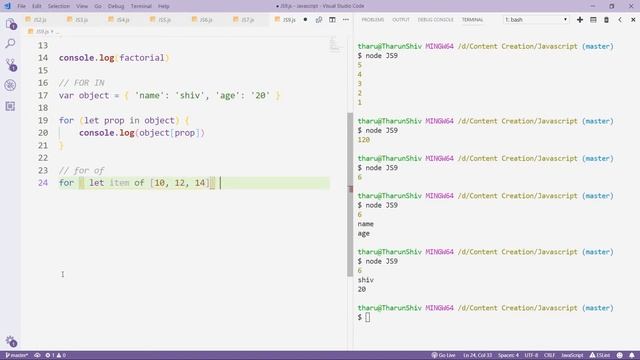640x360 pixels.
Task: Click terminal output 'shiv'
Action: pyautogui.click(x=366, y=280)
